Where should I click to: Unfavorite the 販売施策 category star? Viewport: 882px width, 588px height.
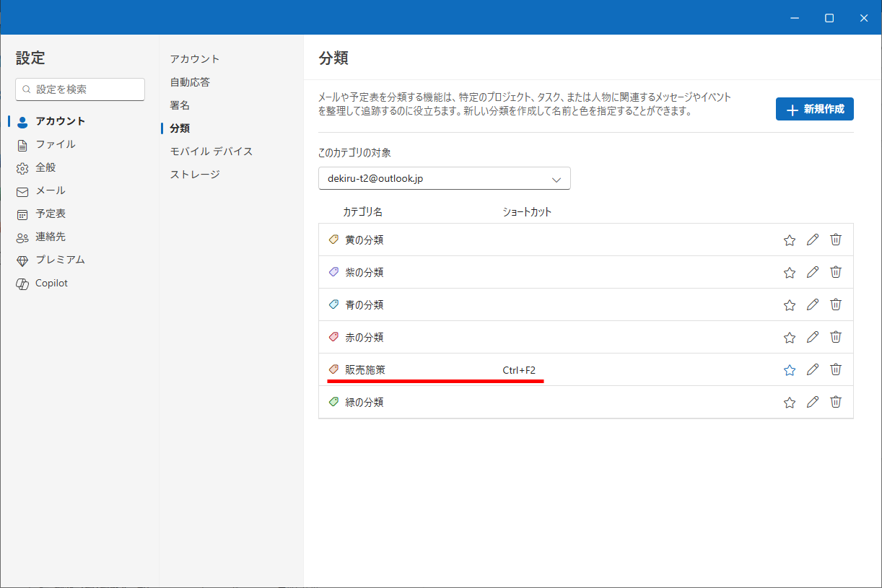click(x=789, y=369)
